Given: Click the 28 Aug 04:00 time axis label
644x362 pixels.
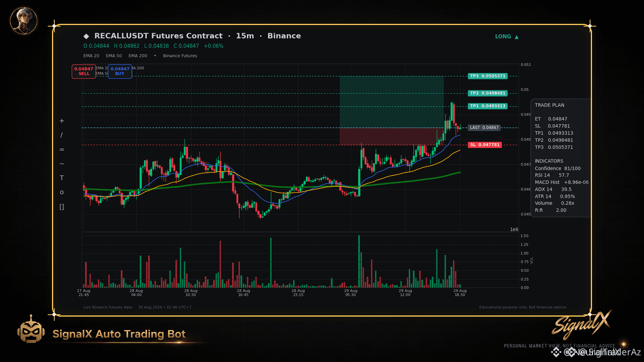Looking at the screenshot, I should coord(136,293).
